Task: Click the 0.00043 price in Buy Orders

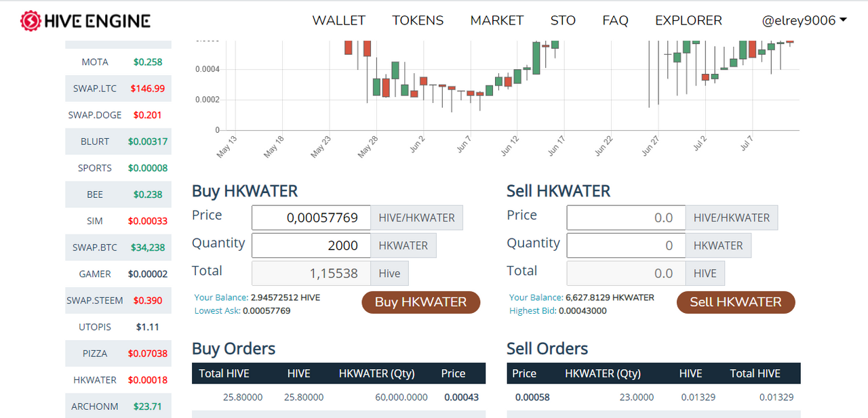Action: tap(461, 397)
